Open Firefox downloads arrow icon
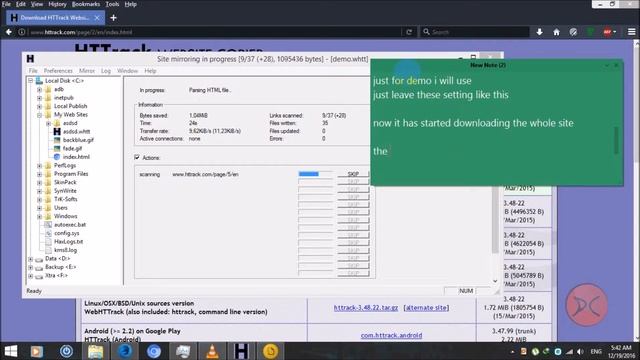 pos(539,32)
